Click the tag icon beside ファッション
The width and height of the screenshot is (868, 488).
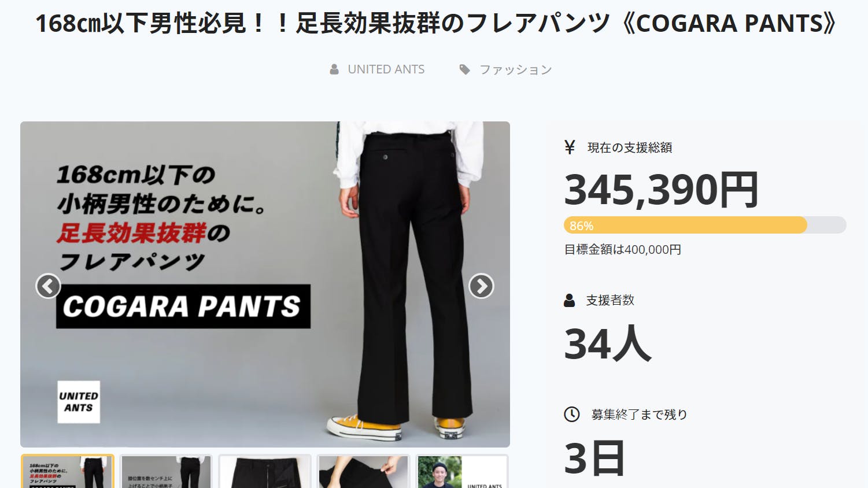[464, 69]
